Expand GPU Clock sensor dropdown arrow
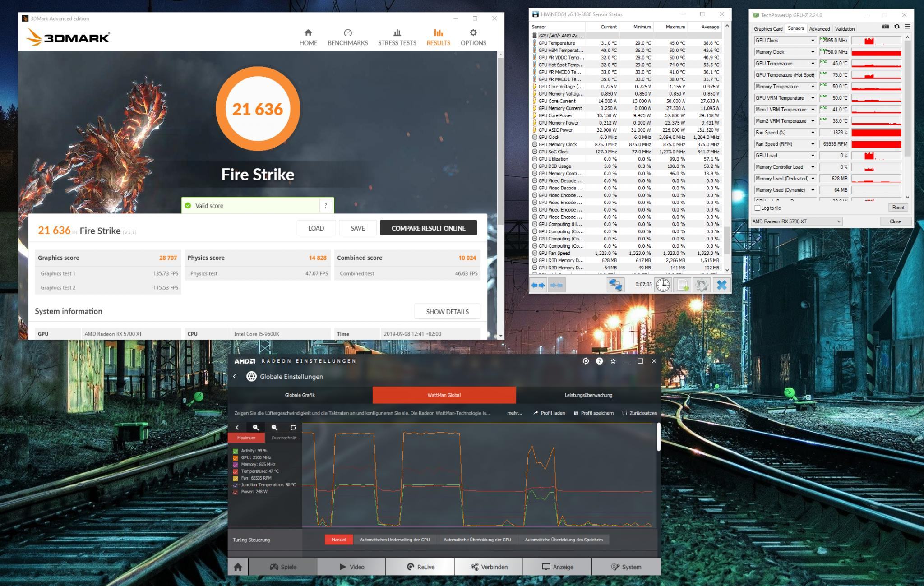 813,41
